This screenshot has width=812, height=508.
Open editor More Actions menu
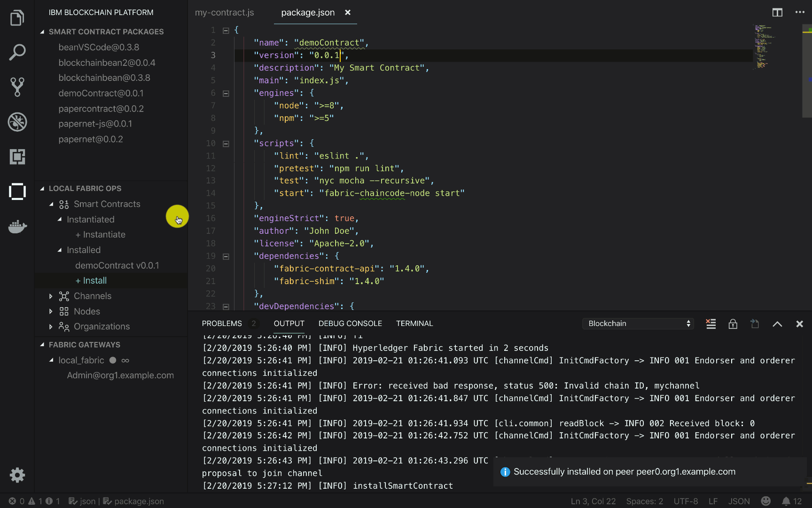tap(800, 13)
